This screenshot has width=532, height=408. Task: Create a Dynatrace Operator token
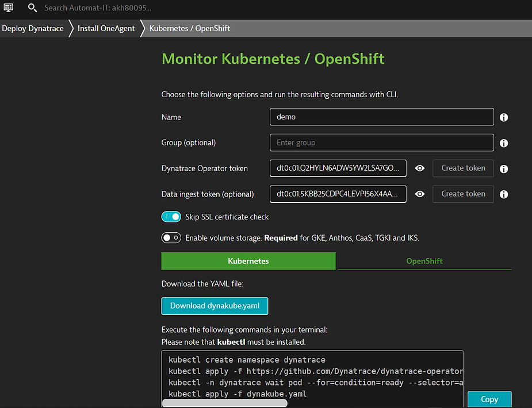pyautogui.click(x=463, y=168)
